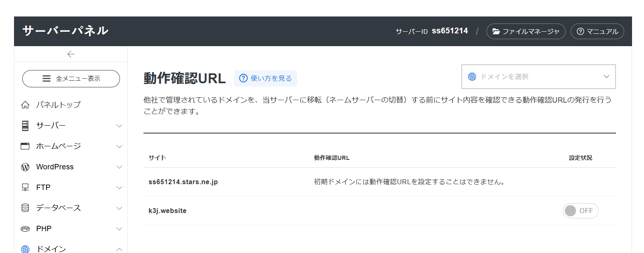644x253 pixels.
Task: Click the globe icon beside ドメイン menu
Action: pos(25,249)
